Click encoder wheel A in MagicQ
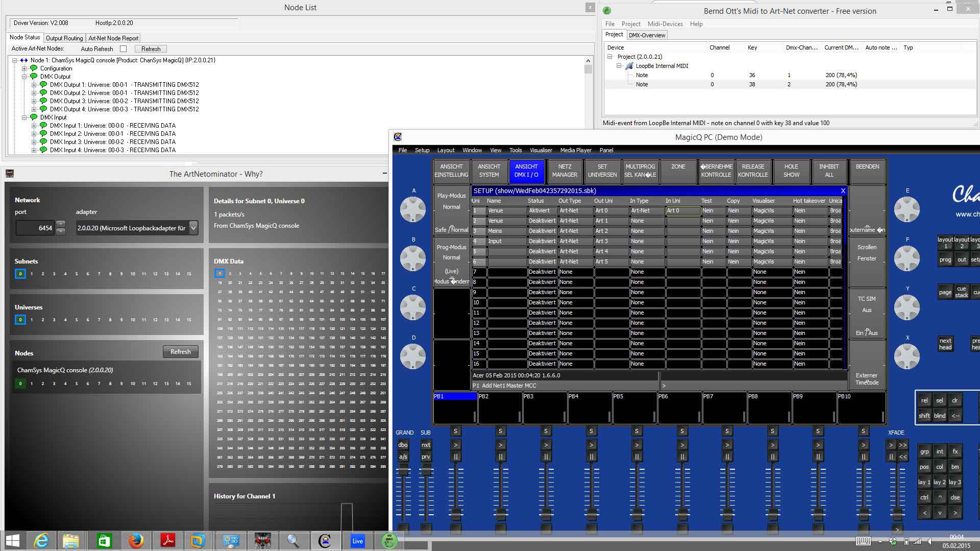The width and height of the screenshot is (980, 551). pos(413,209)
